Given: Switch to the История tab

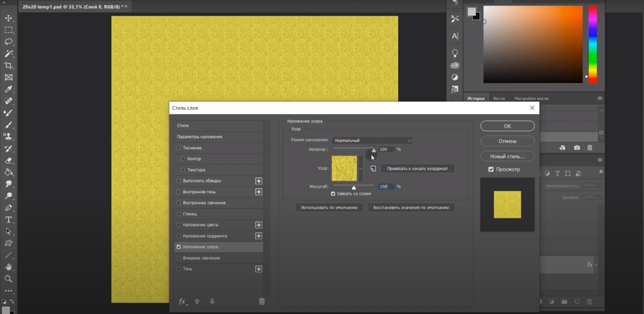Looking at the screenshot, I should (x=476, y=98).
